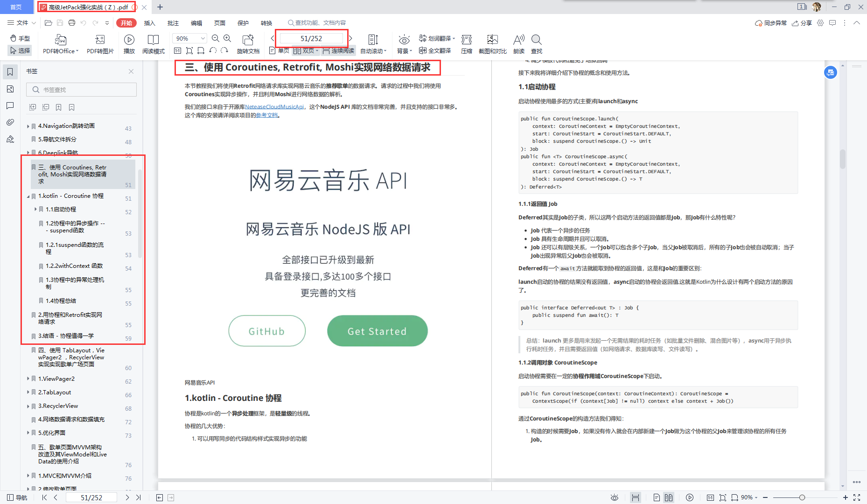Expand the 1.ViewPager2 bookmark

coord(28,379)
